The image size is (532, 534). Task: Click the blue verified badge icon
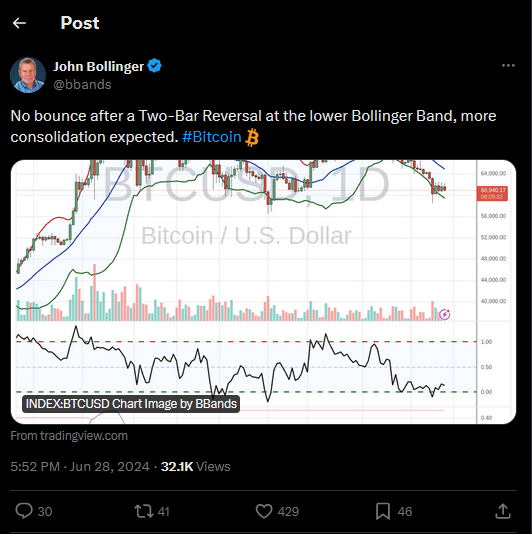coord(154,66)
